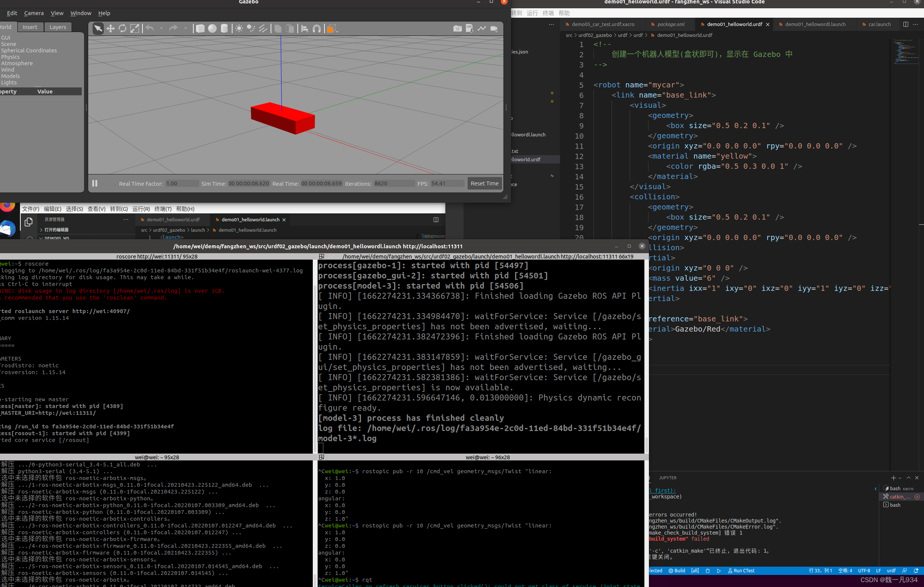Image resolution: width=924 pixels, height=587 pixels.
Task: Create new terminal with plus icon
Action: pyautogui.click(x=893, y=478)
